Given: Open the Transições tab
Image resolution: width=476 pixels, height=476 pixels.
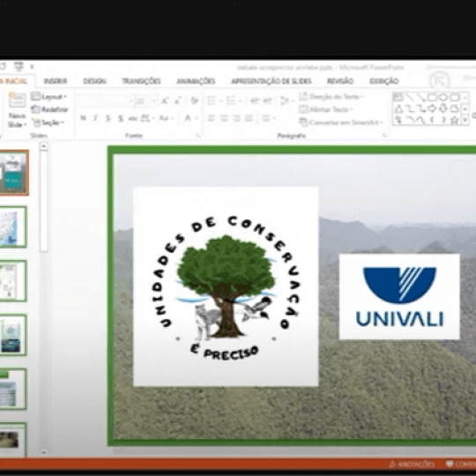Looking at the screenshot, I should tap(141, 81).
